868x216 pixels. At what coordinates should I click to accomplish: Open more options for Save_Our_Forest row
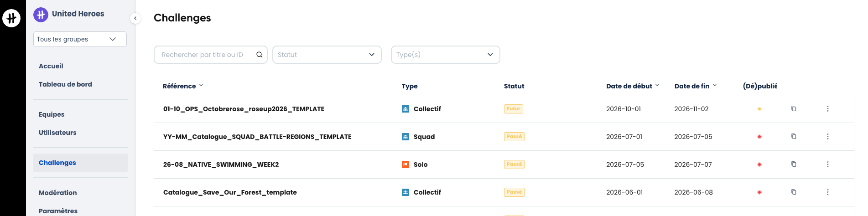[x=827, y=192]
